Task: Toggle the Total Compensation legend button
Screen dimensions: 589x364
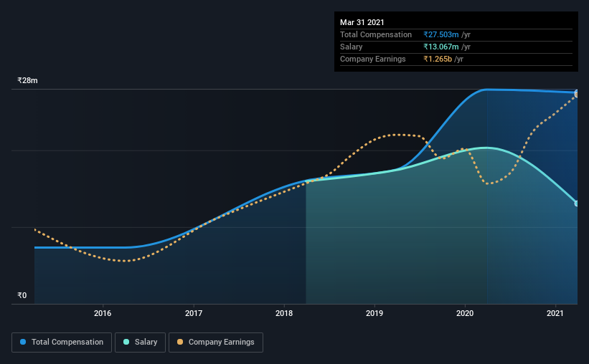Action: point(62,343)
